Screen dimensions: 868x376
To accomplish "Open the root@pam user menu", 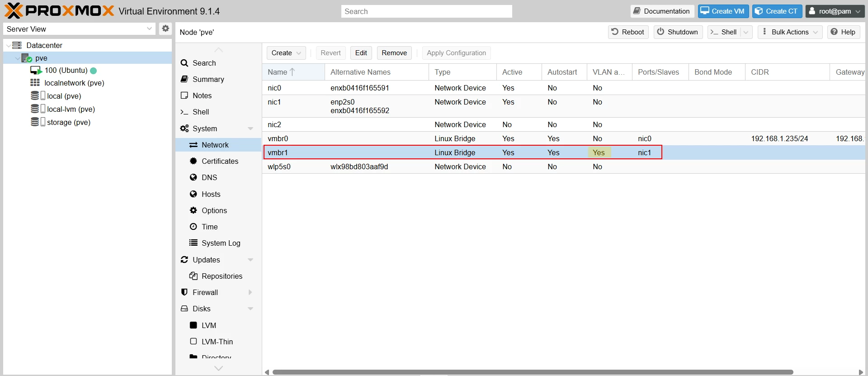I will (x=835, y=11).
